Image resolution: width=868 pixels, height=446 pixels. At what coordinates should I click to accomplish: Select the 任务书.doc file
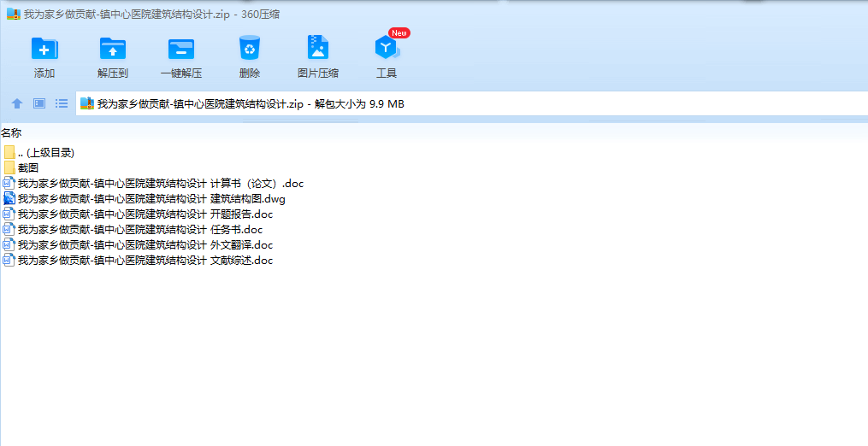[133, 229]
